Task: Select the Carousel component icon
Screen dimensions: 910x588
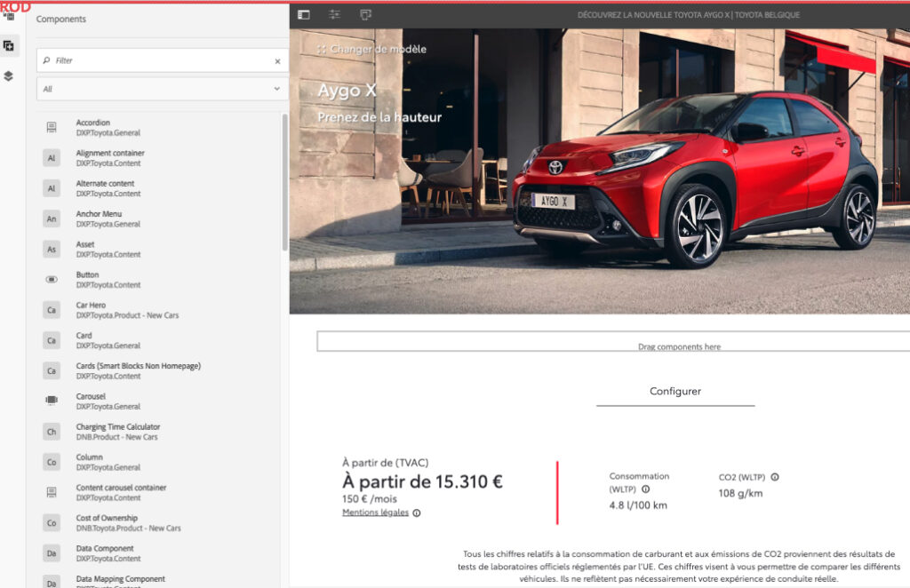Action: pyautogui.click(x=52, y=400)
